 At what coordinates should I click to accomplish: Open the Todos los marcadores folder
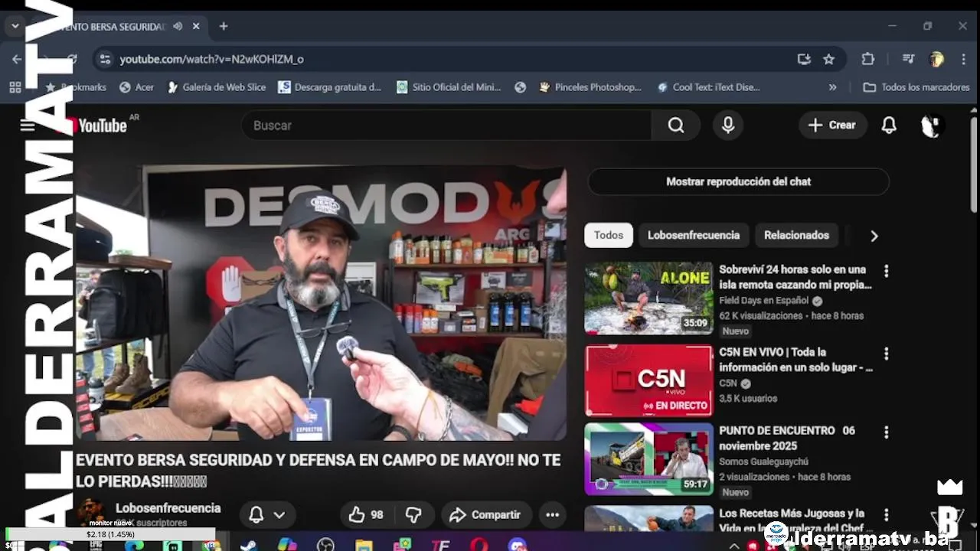click(916, 87)
